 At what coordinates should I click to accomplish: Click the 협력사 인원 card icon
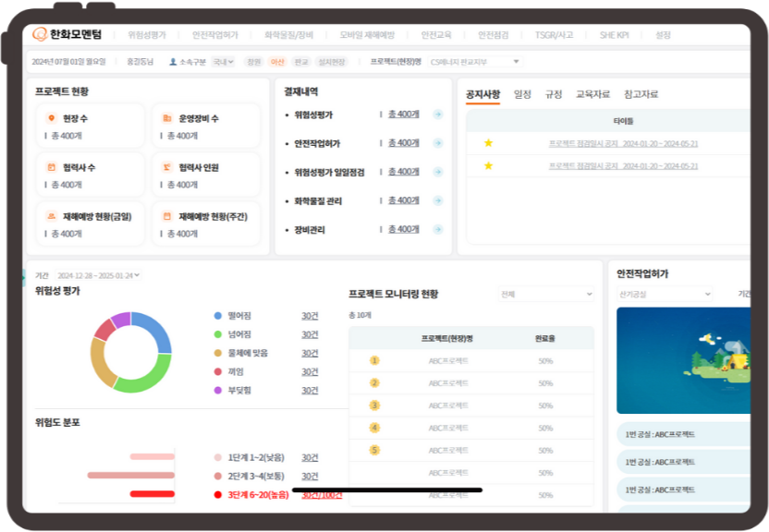(x=166, y=167)
